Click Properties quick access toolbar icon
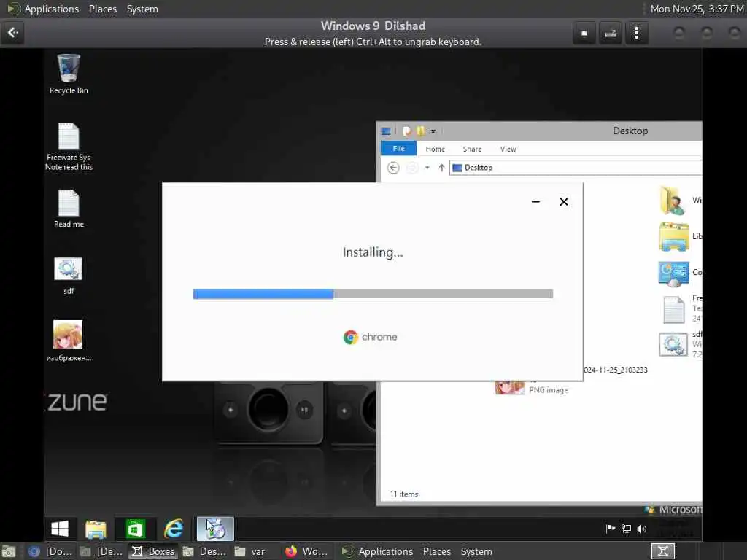 [x=406, y=131]
